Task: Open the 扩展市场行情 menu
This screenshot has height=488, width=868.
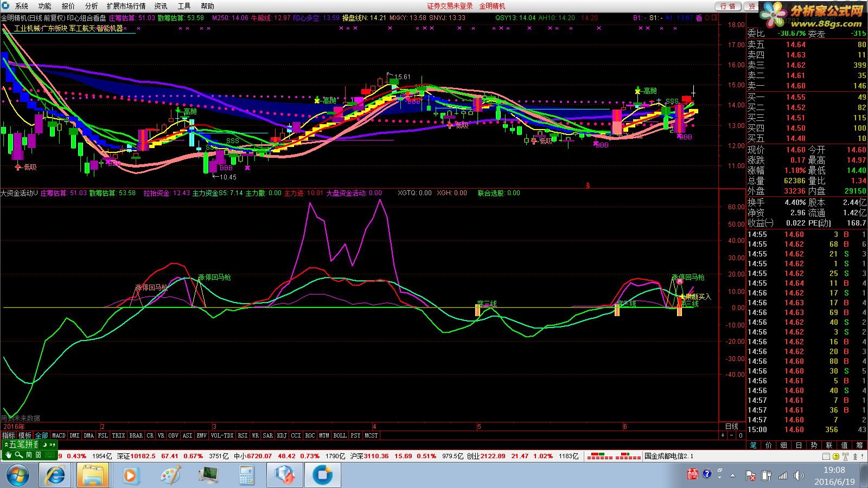Action: pyautogui.click(x=126, y=6)
